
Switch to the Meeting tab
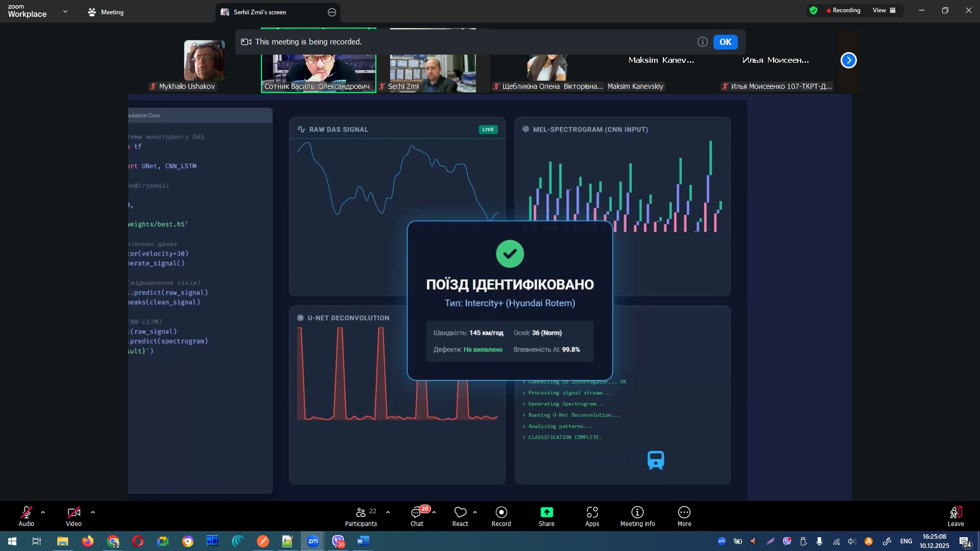click(106, 12)
